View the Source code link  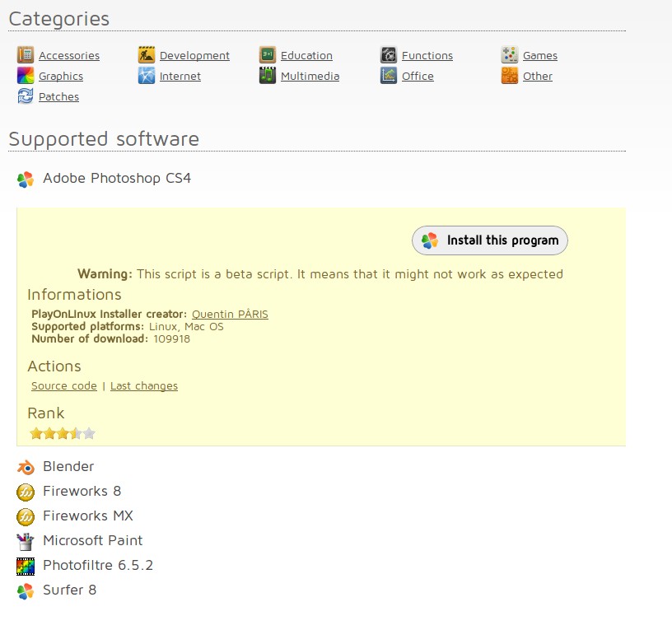tap(64, 385)
